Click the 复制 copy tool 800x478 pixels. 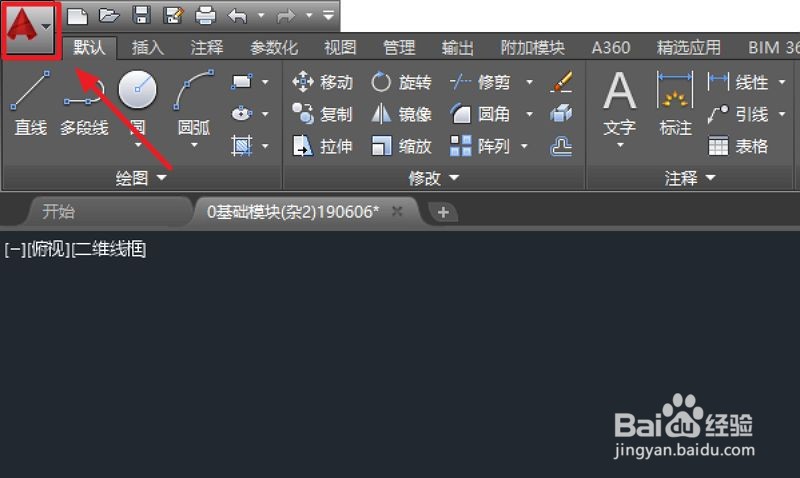322,114
